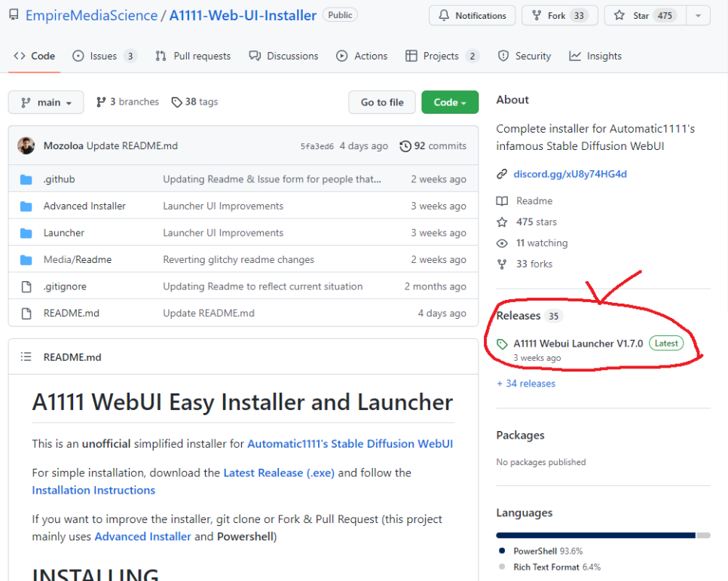Open the discord.gg/xU8y74HG4d link
Viewport: 728px width, 581px height.
coord(570,174)
